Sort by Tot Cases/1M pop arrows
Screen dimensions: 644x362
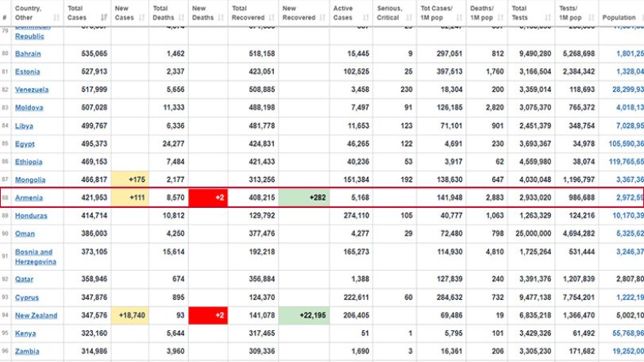pyautogui.click(x=459, y=17)
